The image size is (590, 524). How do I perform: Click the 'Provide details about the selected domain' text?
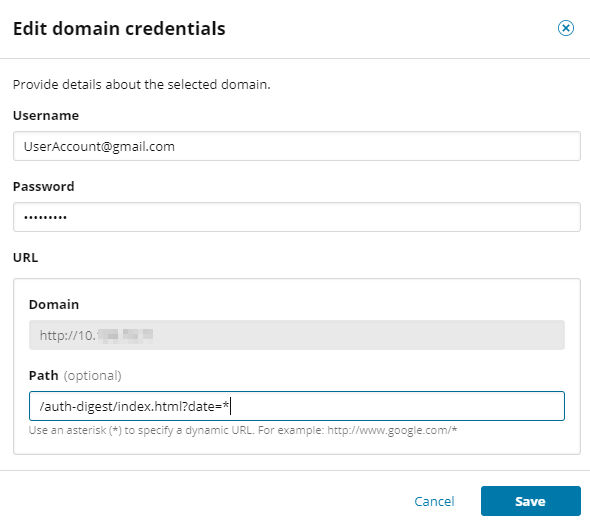141,84
